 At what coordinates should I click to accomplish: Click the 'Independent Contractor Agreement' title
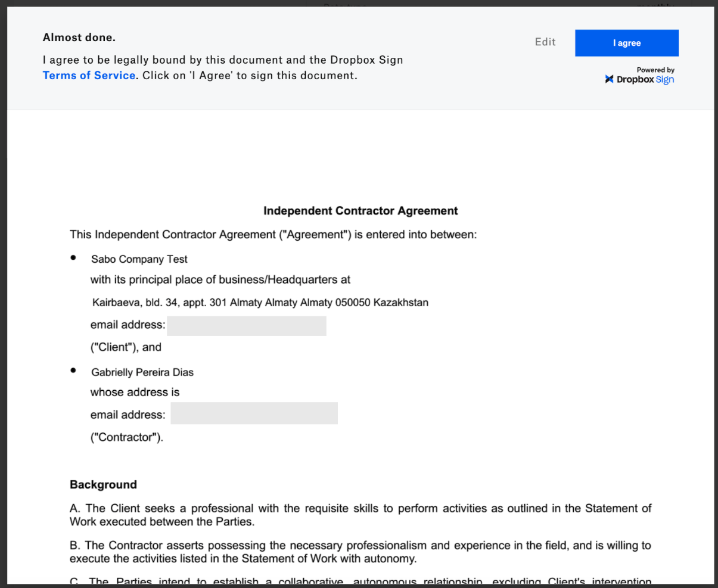[x=360, y=211]
